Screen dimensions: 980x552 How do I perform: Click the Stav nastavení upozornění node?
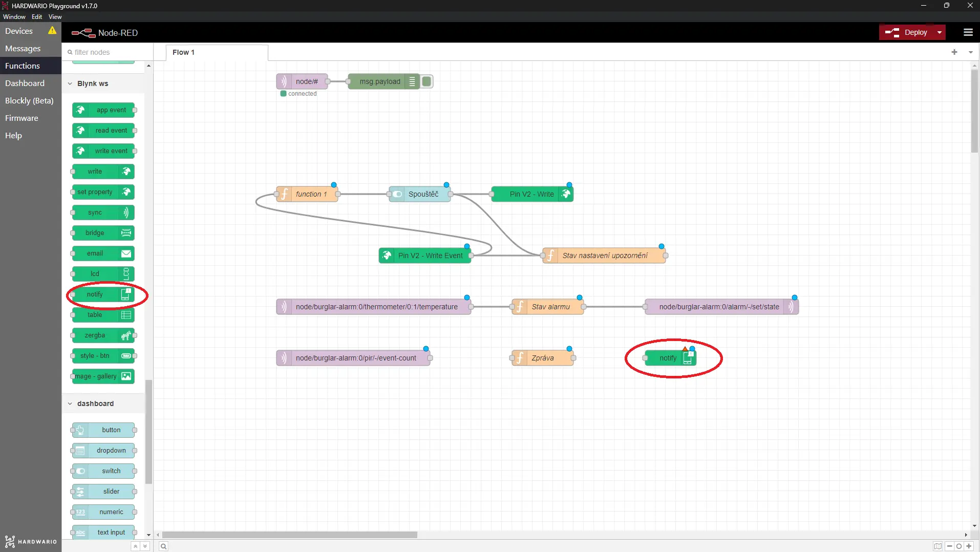(x=604, y=256)
